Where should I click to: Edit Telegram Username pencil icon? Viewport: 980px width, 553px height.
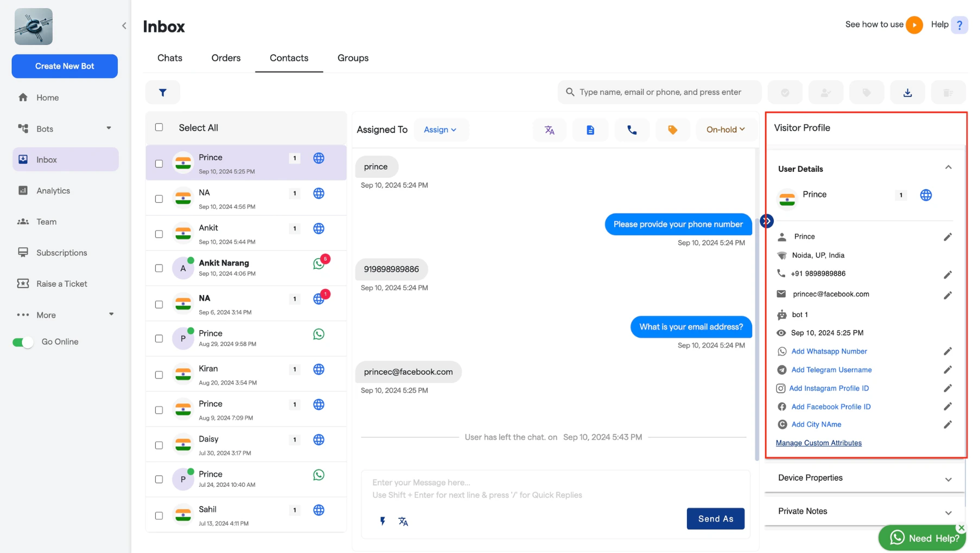[x=947, y=370]
